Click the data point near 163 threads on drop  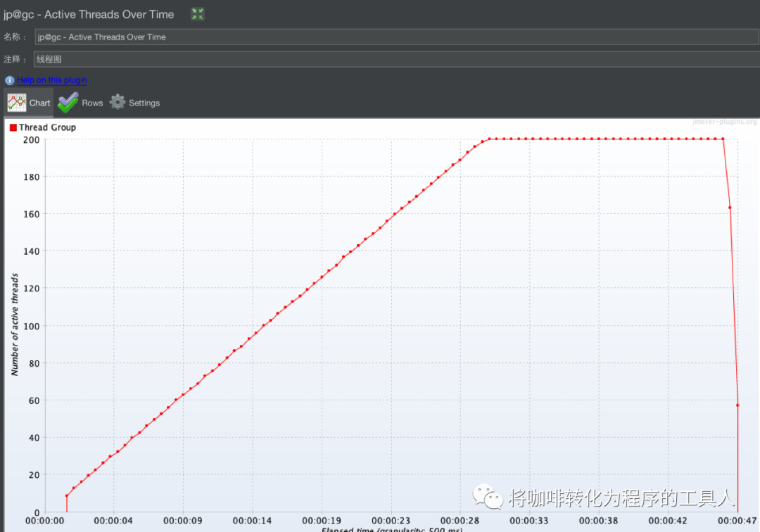730,208
